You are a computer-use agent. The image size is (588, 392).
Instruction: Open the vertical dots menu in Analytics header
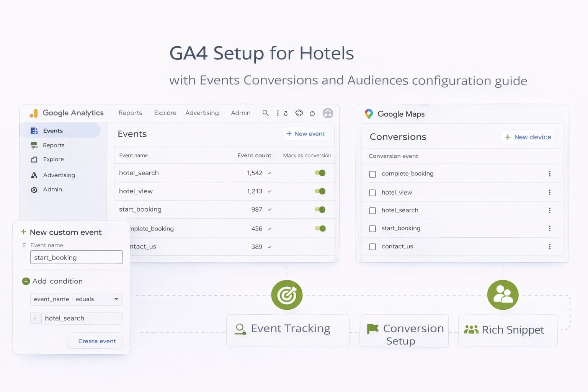278,113
